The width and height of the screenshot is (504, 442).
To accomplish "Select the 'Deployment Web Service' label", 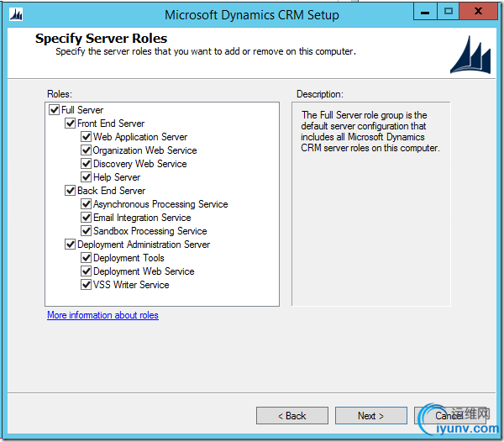I will [x=144, y=271].
